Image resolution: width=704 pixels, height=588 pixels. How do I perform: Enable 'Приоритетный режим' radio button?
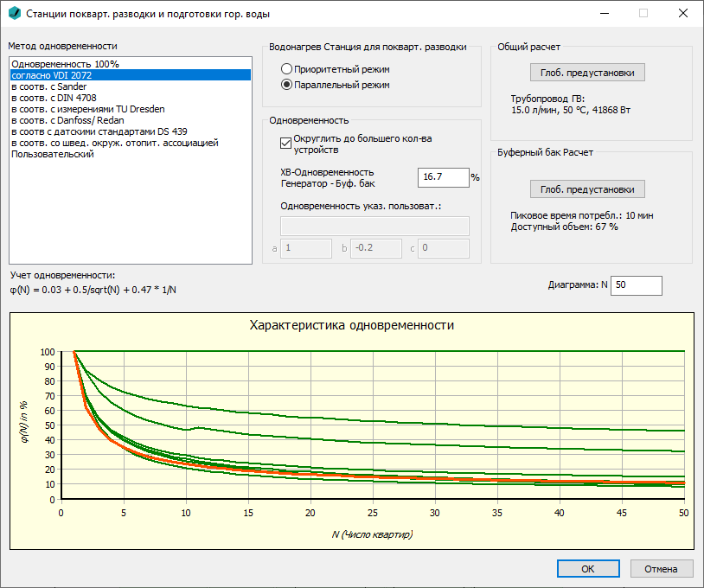click(286, 69)
